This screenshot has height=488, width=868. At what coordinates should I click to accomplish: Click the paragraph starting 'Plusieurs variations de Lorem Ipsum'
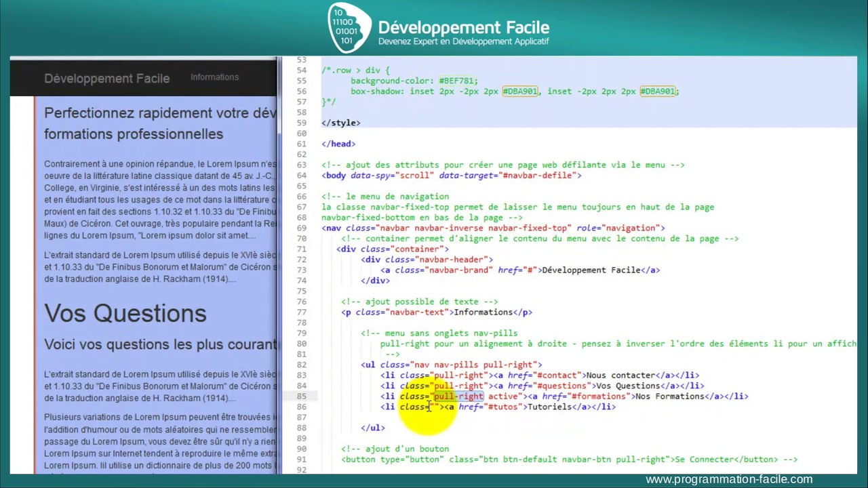click(160, 441)
